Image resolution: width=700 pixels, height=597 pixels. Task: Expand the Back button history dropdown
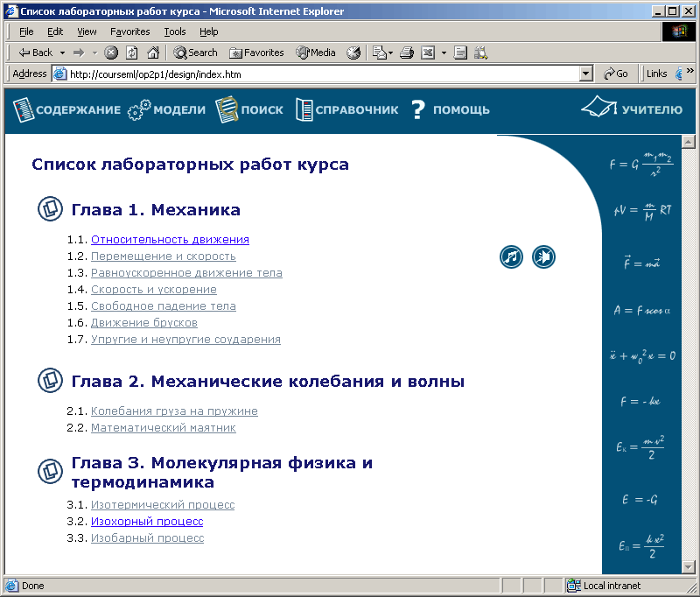point(60,53)
